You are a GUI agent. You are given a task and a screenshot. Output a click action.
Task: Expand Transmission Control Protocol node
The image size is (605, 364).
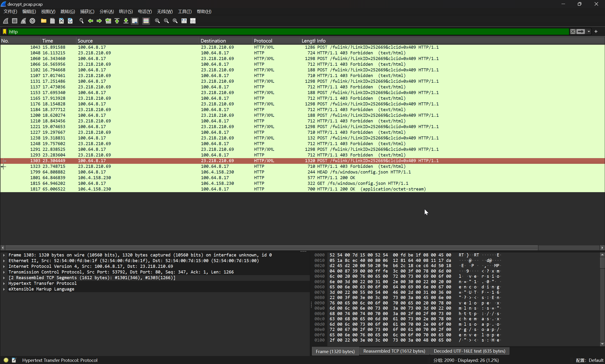pyautogui.click(x=4, y=272)
